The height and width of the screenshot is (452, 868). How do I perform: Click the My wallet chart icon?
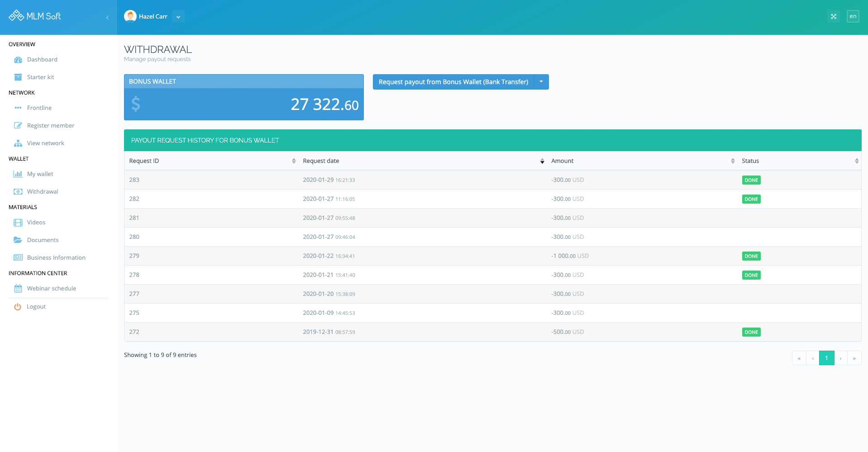pyautogui.click(x=18, y=174)
